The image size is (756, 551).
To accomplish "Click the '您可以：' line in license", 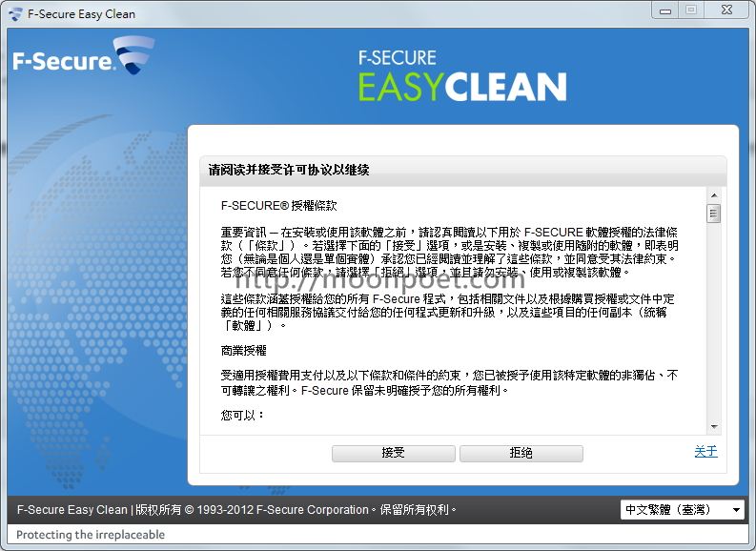I will (x=242, y=415).
